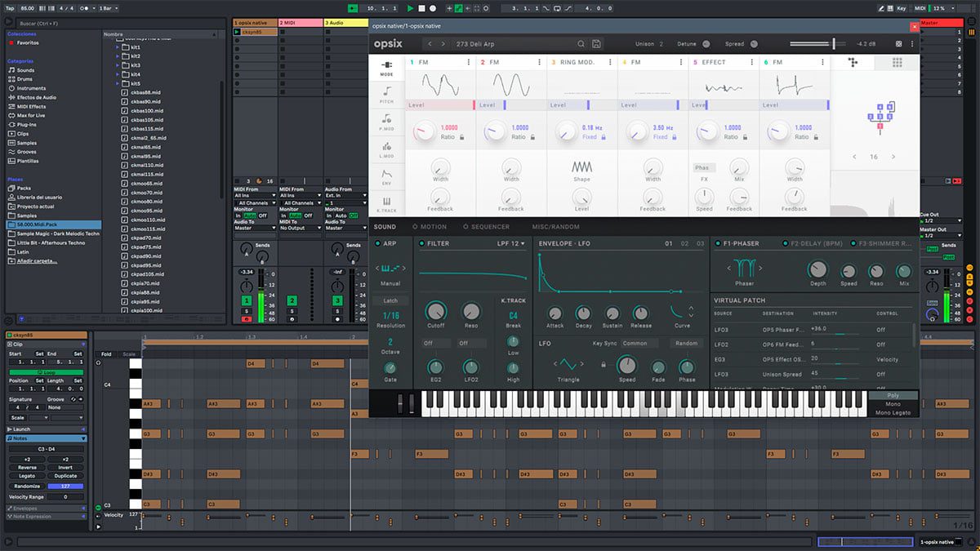Click the opsix master volume slider
The width and height of the screenshot is (980, 551).
point(817,44)
